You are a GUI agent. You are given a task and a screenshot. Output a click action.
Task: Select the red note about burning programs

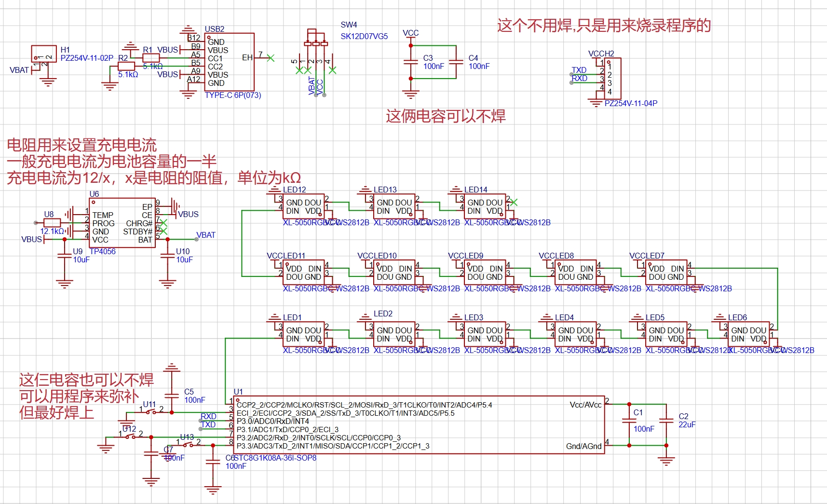(x=604, y=25)
